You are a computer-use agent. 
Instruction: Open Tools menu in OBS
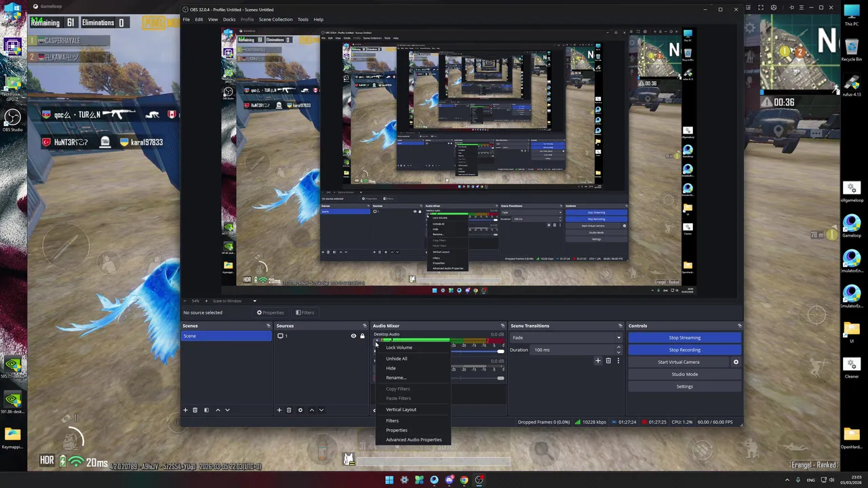coord(302,19)
